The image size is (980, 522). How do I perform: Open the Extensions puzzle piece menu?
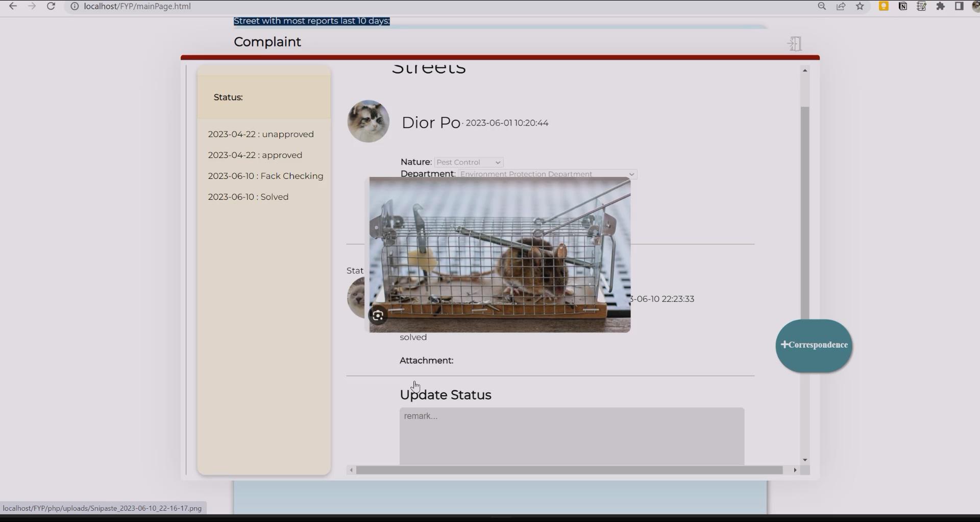[940, 6]
